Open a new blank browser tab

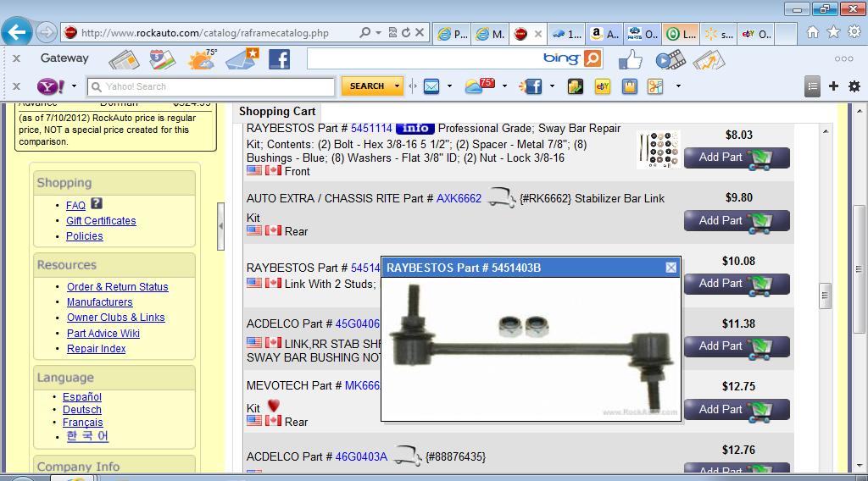pos(786,34)
